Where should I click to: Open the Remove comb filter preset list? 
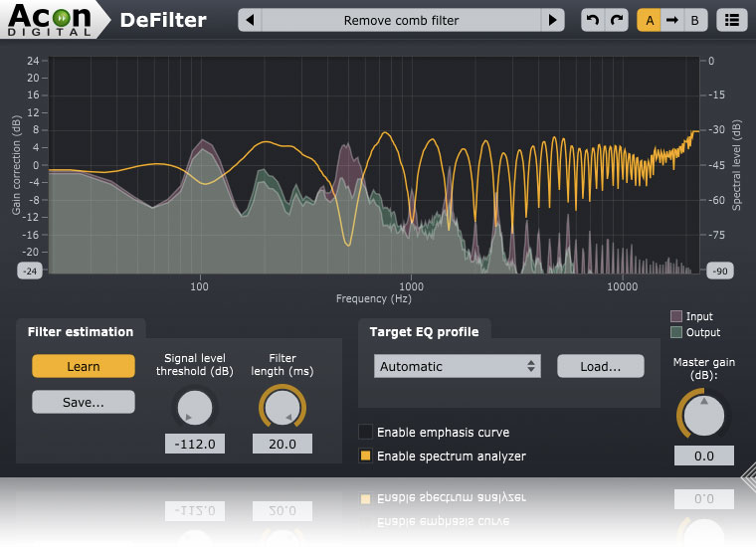pyautogui.click(x=401, y=20)
